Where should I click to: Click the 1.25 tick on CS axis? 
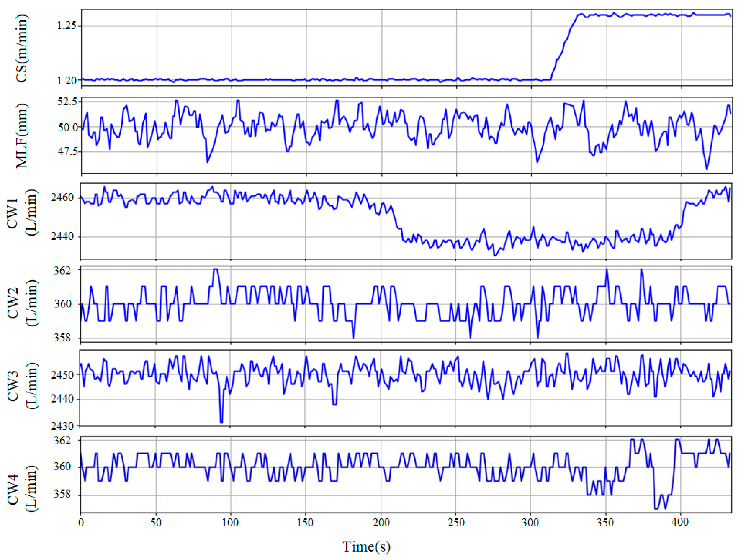pyautogui.click(x=66, y=26)
